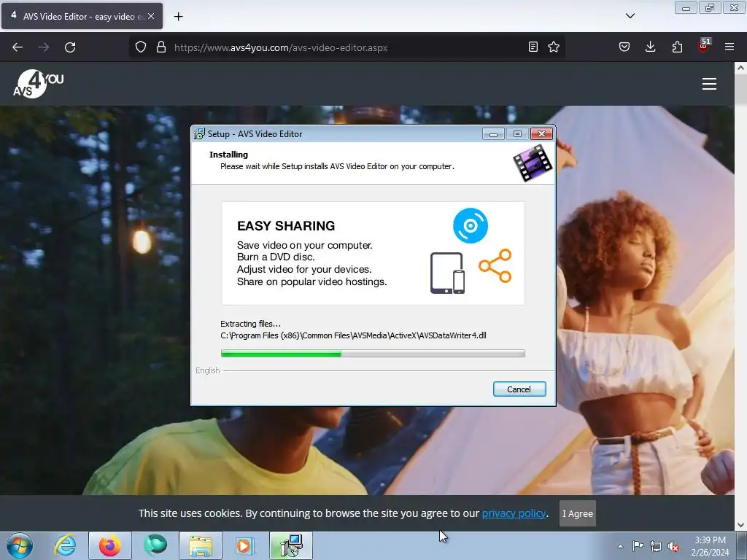
Task: Open the shield tracking protection icon
Action: [x=141, y=47]
